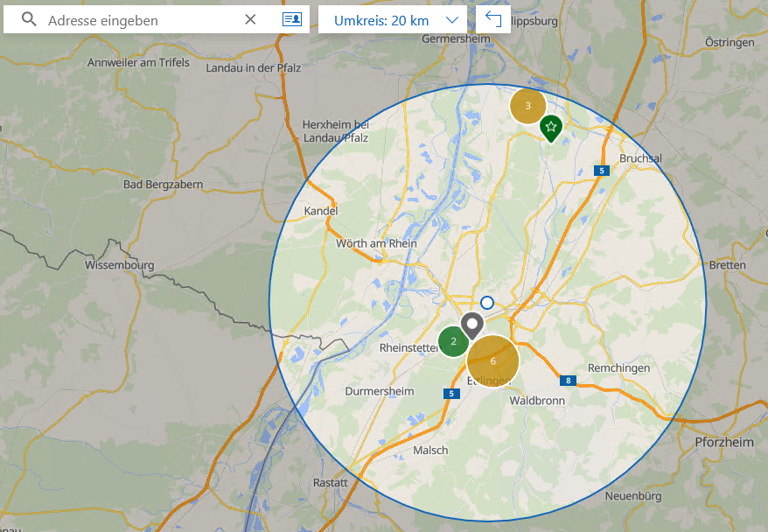The width and height of the screenshot is (768, 532).
Task: Click the Pforzheim city label
Action: (x=723, y=443)
